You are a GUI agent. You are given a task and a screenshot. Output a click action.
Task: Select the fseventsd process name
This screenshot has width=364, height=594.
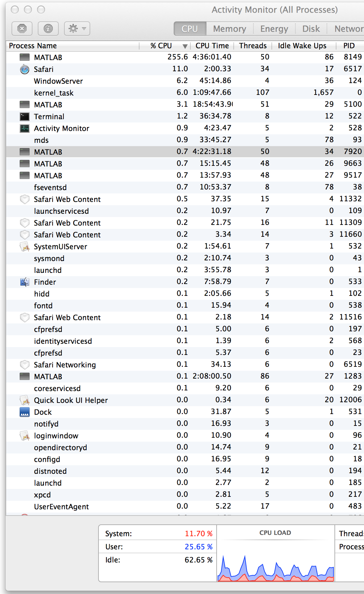pyautogui.click(x=50, y=187)
